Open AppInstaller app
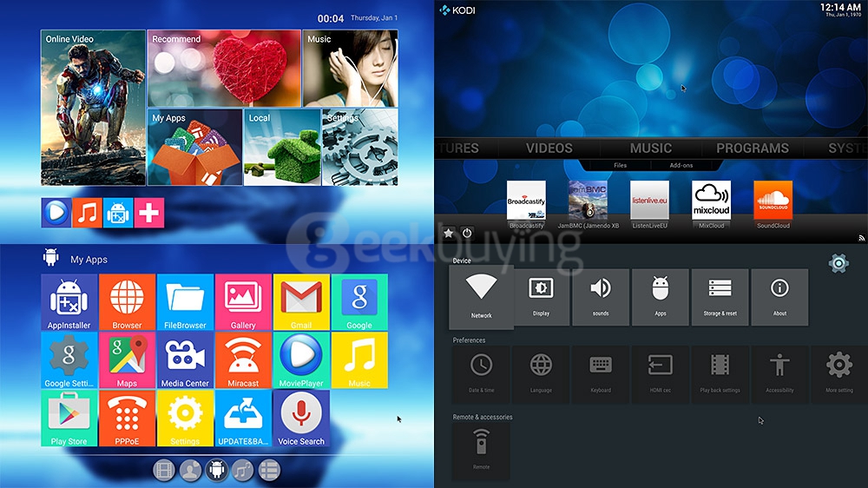Image resolution: width=868 pixels, height=488 pixels. 69,302
